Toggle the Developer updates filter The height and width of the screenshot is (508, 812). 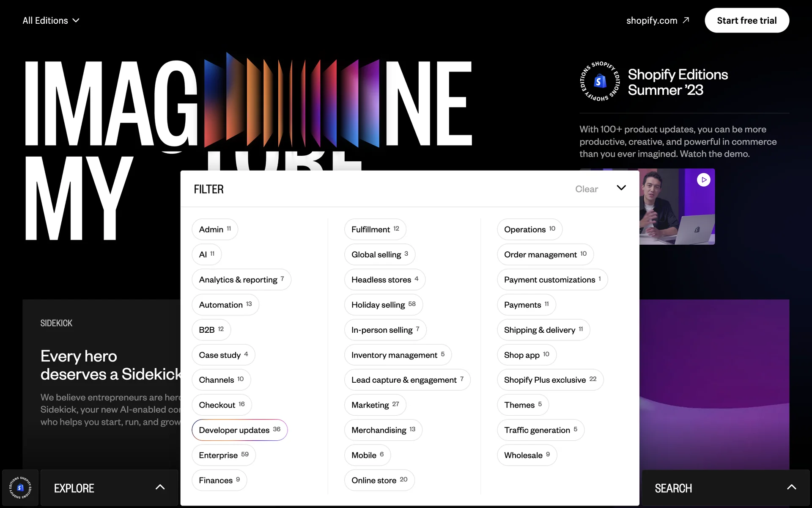click(x=239, y=430)
